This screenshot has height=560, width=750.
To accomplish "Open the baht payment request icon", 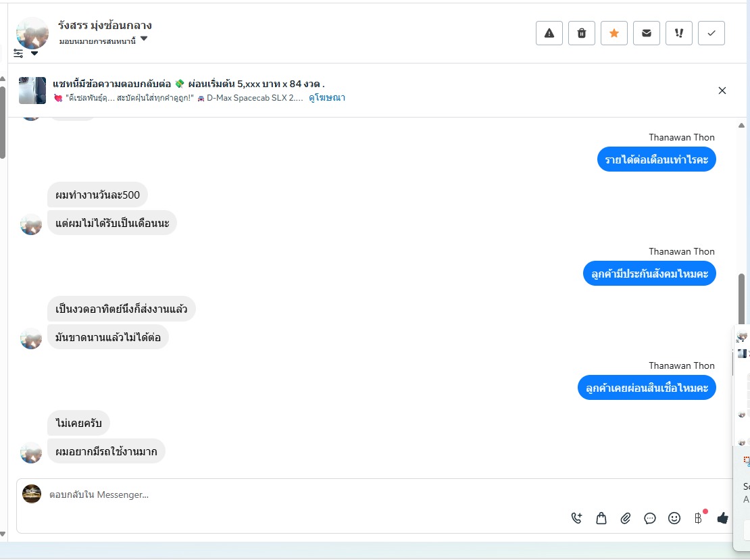I will 699,518.
